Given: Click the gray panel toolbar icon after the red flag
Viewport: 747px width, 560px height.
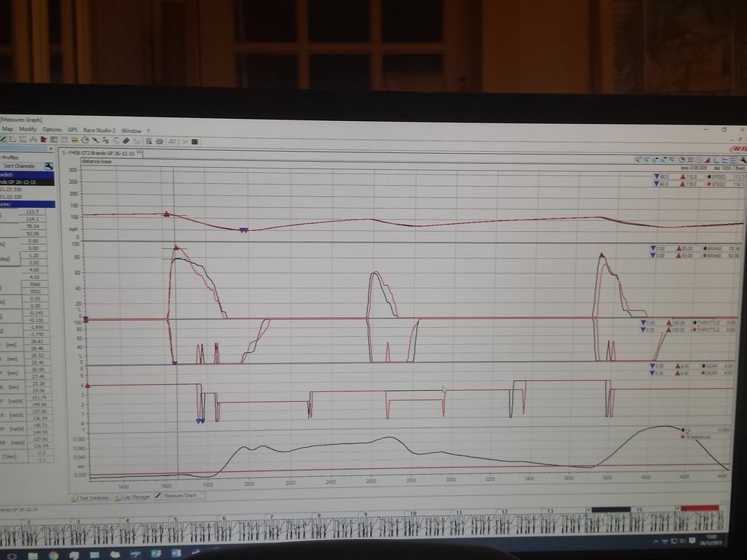Looking at the screenshot, I should [54, 139].
